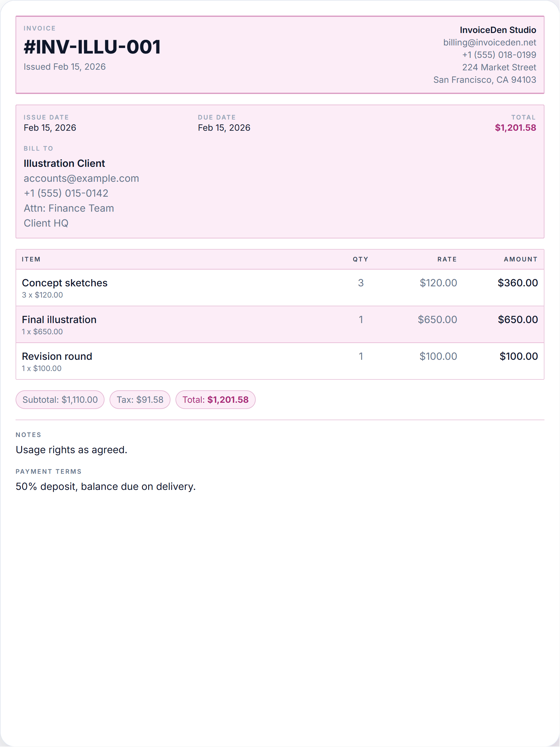Click the AMOUNT column header
The height and width of the screenshot is (747, 560).
point(520,259)
